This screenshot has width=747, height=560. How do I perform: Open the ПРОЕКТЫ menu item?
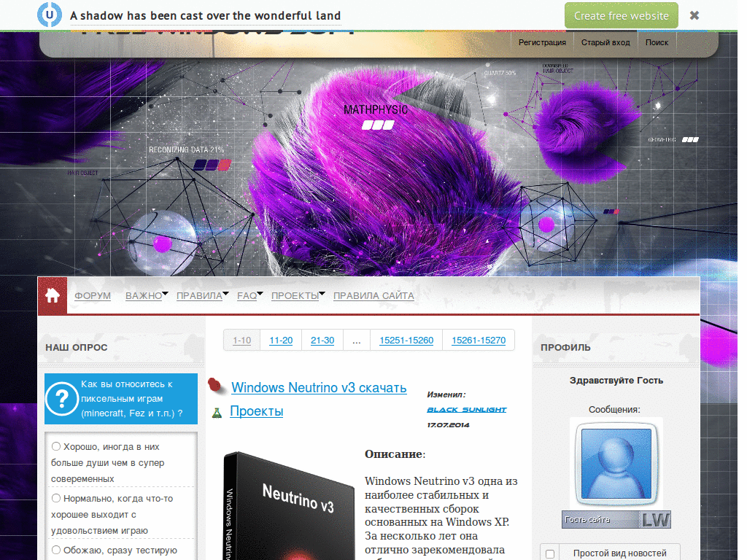(x=295, y=296)
